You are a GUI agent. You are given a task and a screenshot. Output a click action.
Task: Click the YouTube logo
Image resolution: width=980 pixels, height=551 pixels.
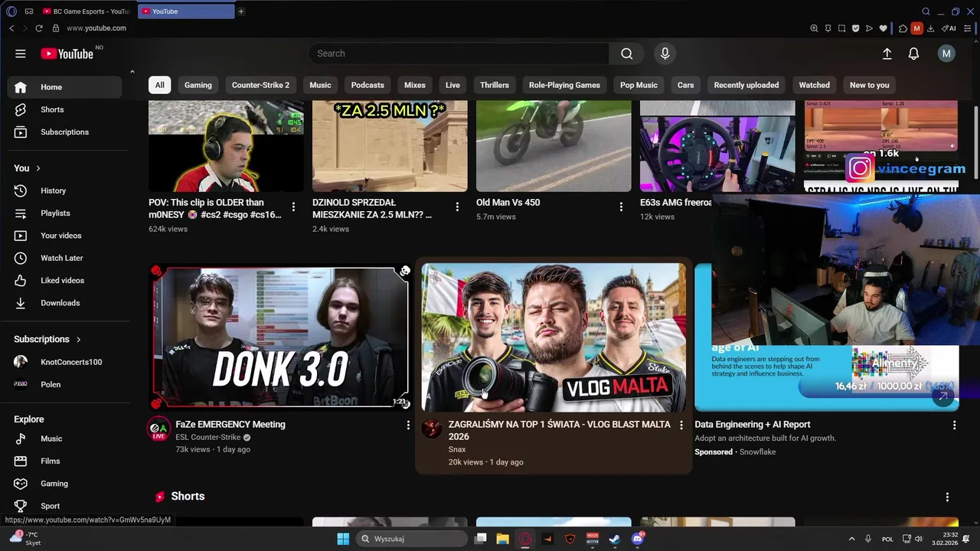(67, 54)
